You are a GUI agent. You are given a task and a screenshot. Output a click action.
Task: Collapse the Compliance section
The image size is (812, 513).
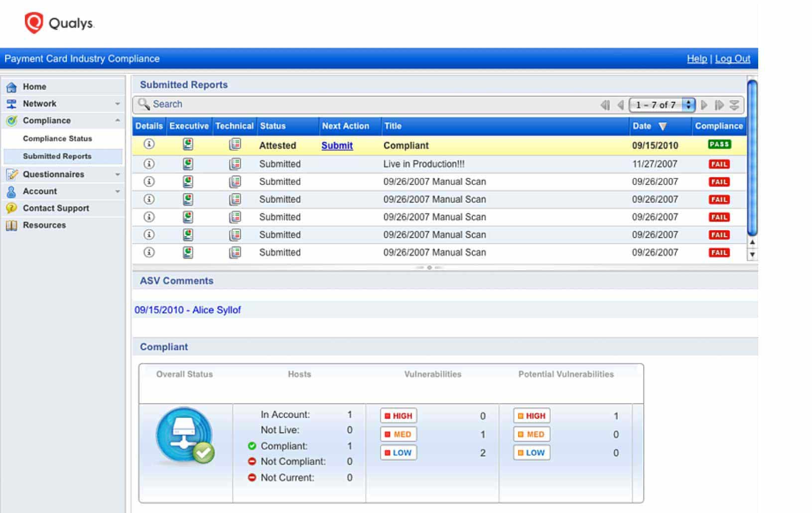118,121
